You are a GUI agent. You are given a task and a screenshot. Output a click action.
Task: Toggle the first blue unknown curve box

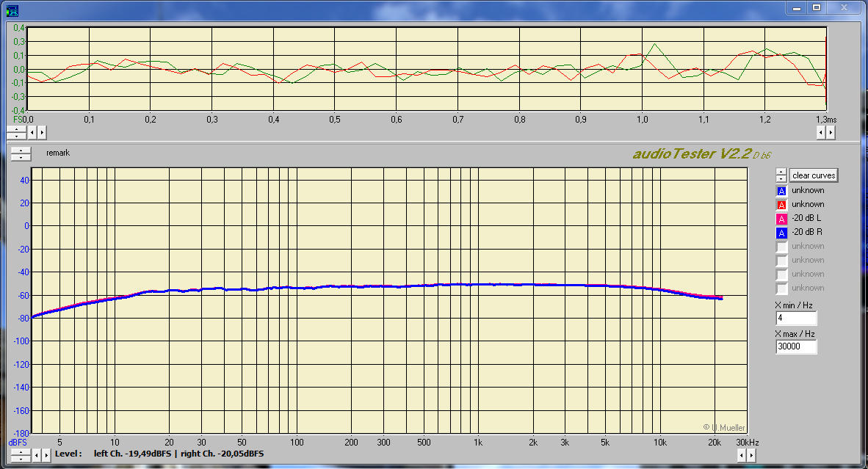(781, 191)
